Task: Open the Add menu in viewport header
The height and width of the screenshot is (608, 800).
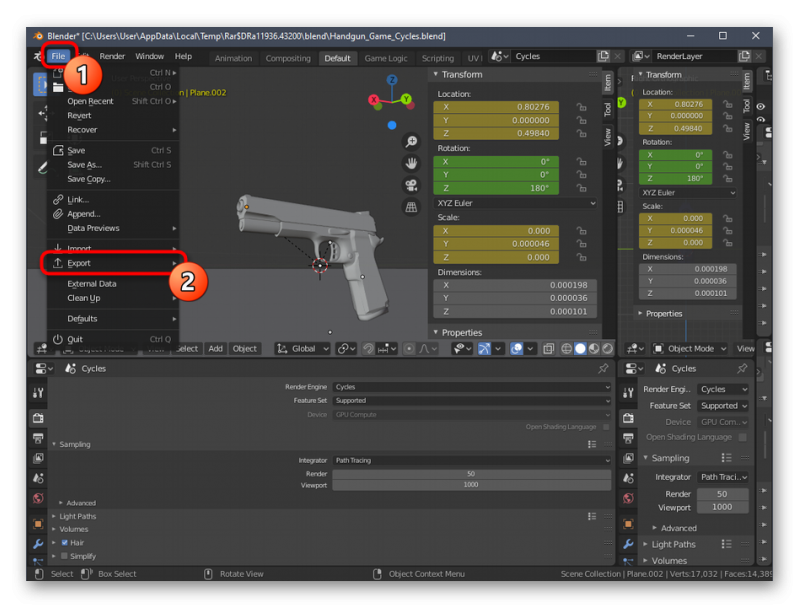Action: point(215,348)
